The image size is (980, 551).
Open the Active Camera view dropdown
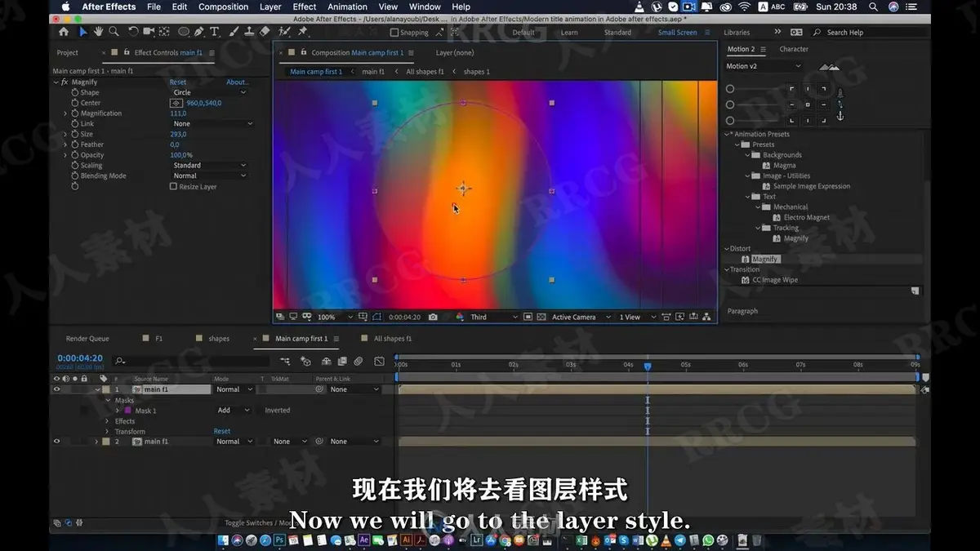pos(581,317)
